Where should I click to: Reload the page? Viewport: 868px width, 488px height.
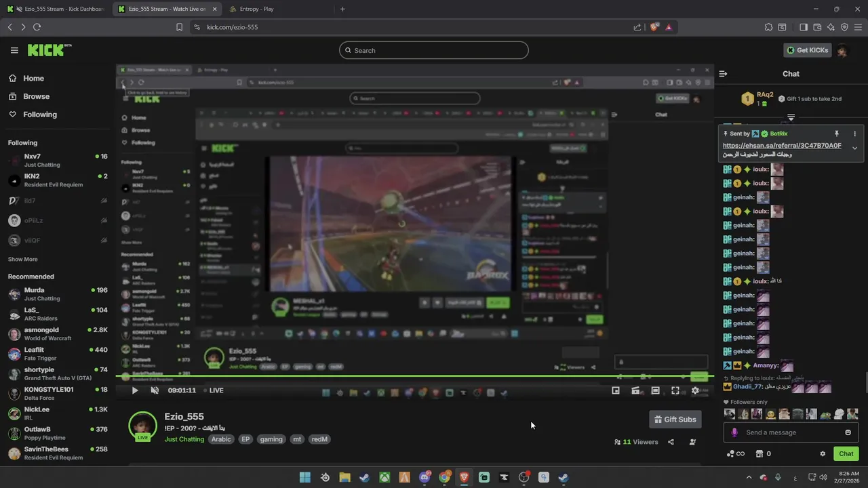tap(37, 27)
